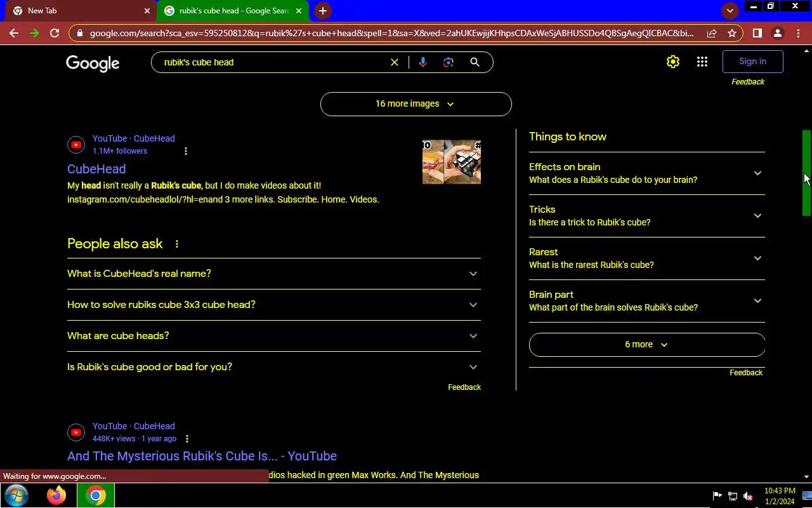Search by image with Google Lens icon
This screenshot has width=812, height=508.
click(449, 62)
